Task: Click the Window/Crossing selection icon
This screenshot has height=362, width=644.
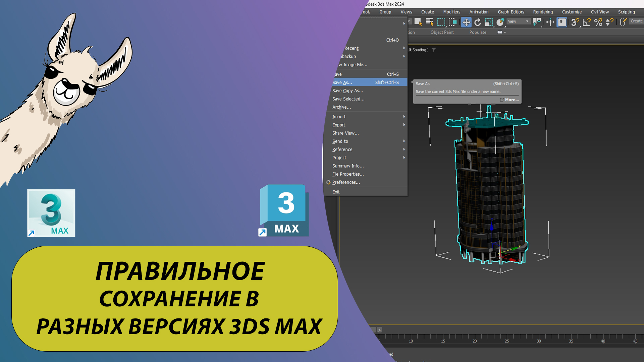Action: [452, 22]
